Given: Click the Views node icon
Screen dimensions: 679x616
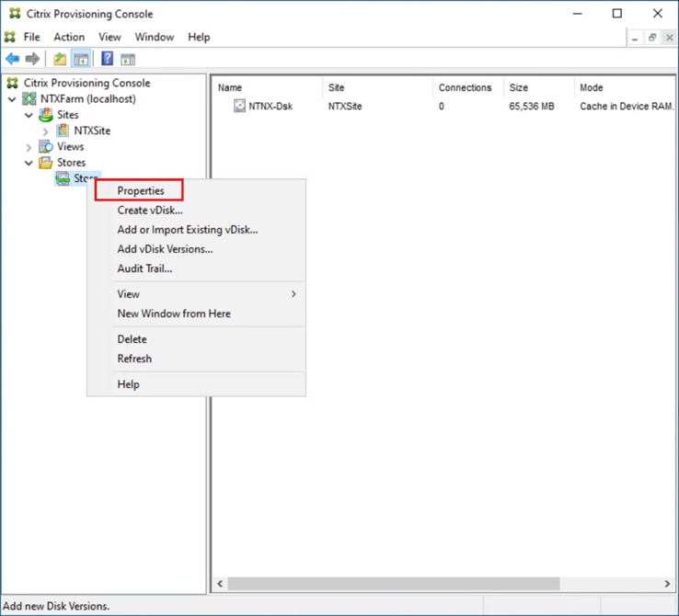Looking at the screenshot, I should point(46,146).
